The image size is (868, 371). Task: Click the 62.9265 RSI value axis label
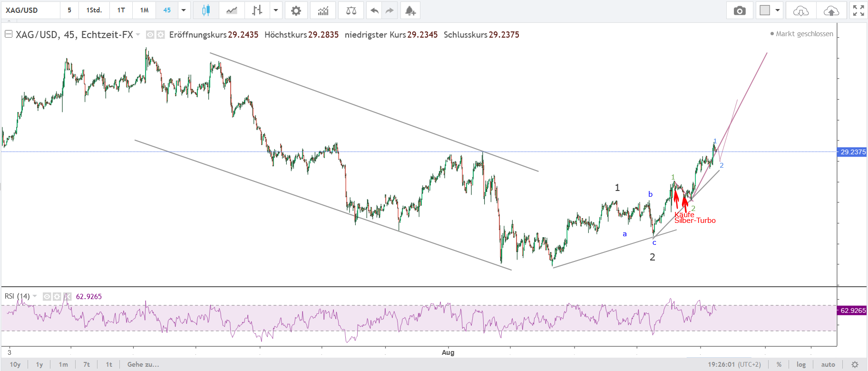pyautogui.click(x=852, y=311)
